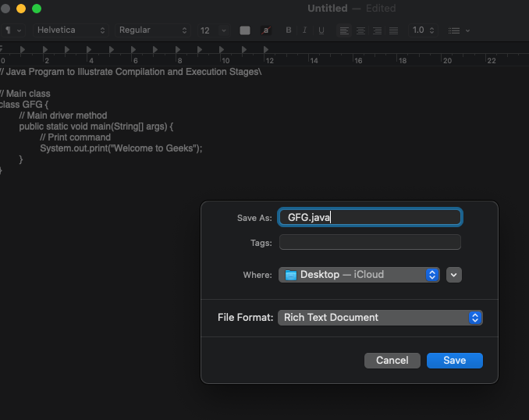
Task: Click the Tags input field
Action: [370, 243]
